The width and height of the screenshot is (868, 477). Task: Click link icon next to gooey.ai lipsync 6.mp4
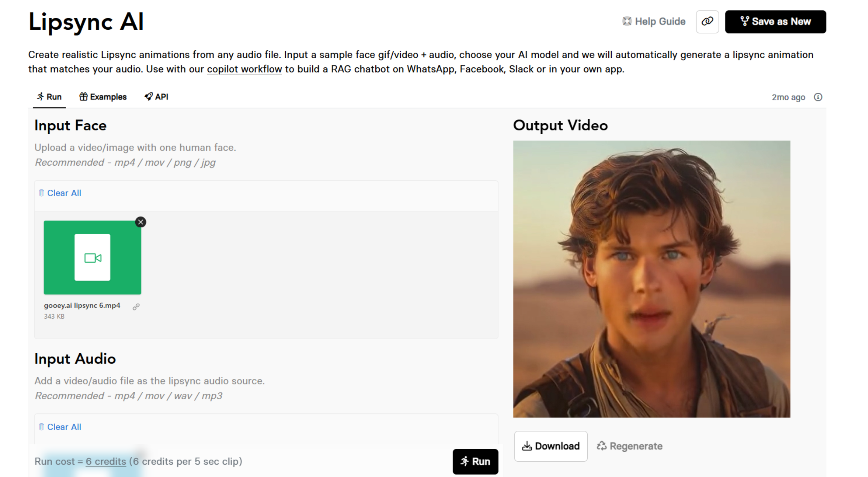pos(136,307)
